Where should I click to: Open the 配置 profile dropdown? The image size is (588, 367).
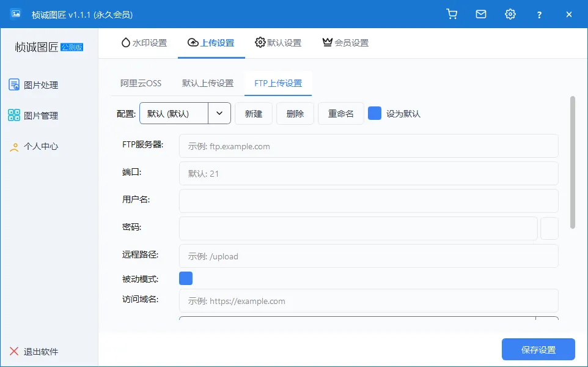click(x=220, y=113)
